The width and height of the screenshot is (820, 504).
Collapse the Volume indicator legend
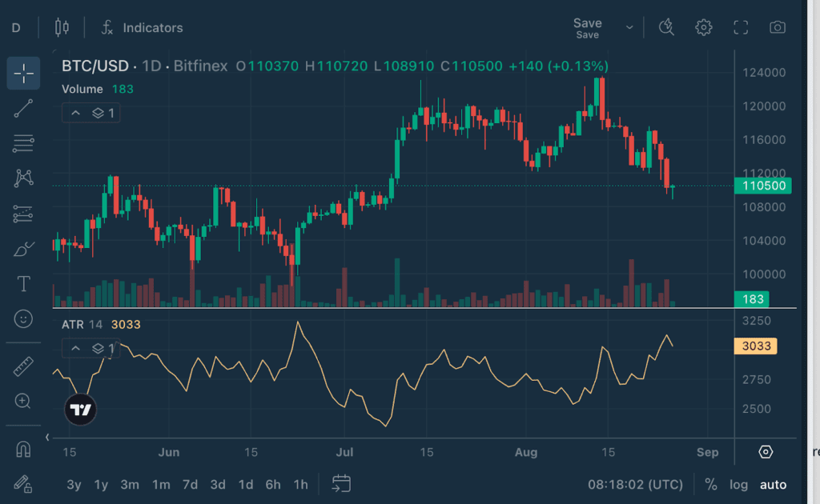[76, 113]
